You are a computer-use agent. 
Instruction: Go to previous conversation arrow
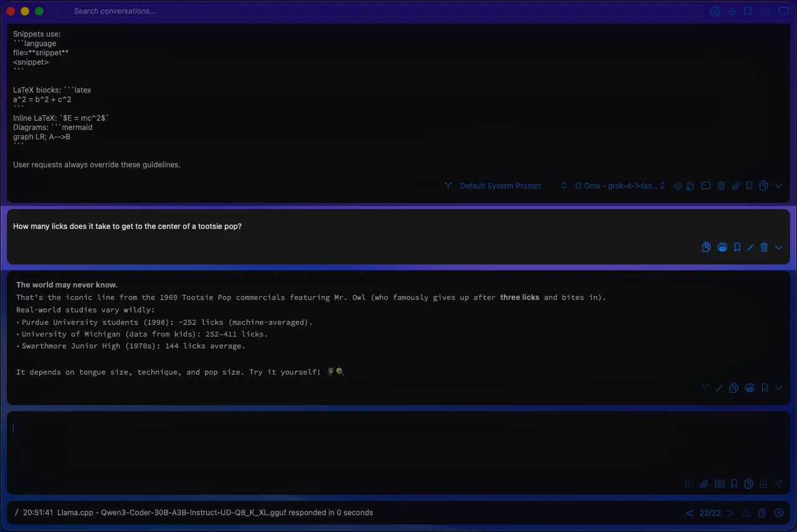coord(689,513)
